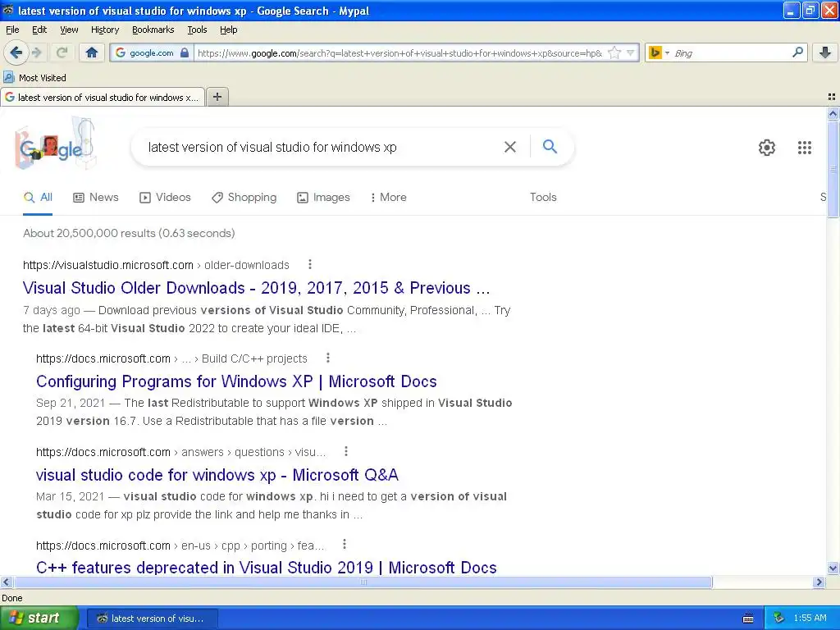Open a new tab with plus button
The width and height of the screenshot is (840, 630).
(x=217, y=97)
